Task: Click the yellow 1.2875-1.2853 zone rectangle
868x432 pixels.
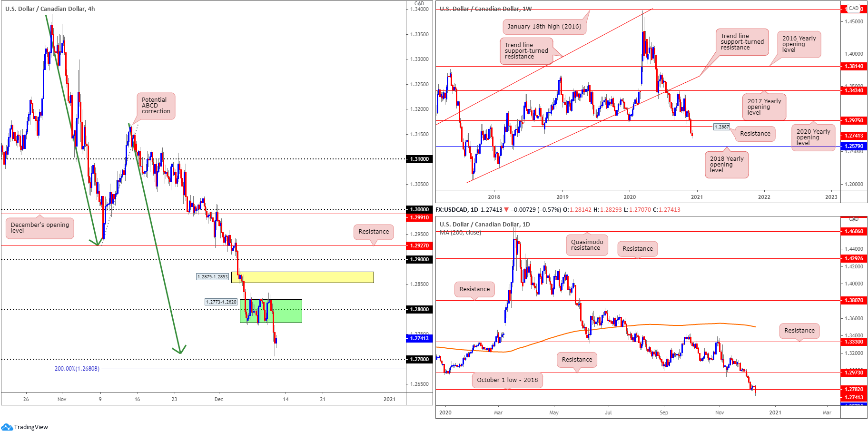Action: click(303, 277)
